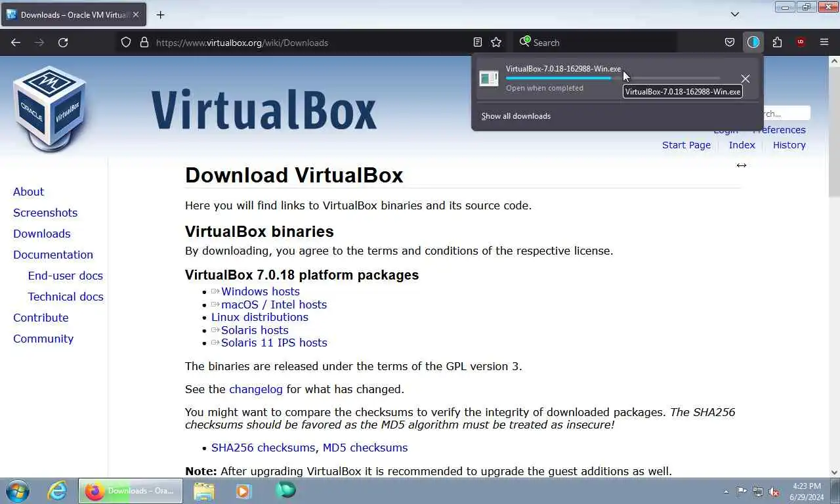Image resolution: width=840 pixels, height=504 pixels.
Task: Open tracking protection shield icon
Action: coord(126,42)
